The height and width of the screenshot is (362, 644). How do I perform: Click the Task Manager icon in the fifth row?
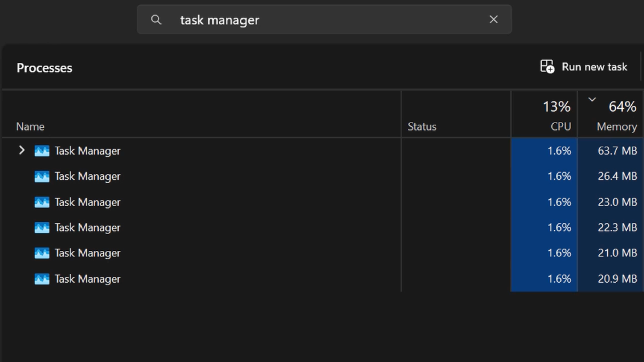click(x=42, y=253)
